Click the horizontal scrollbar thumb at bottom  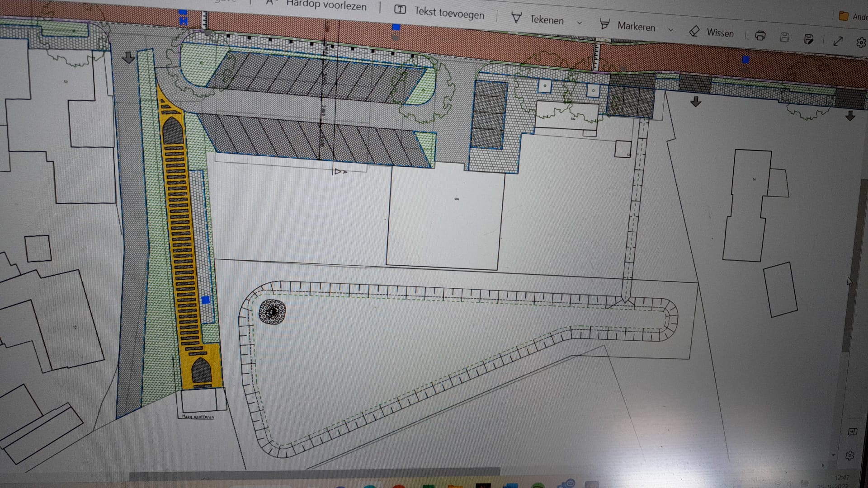click(x=314, y=473)
